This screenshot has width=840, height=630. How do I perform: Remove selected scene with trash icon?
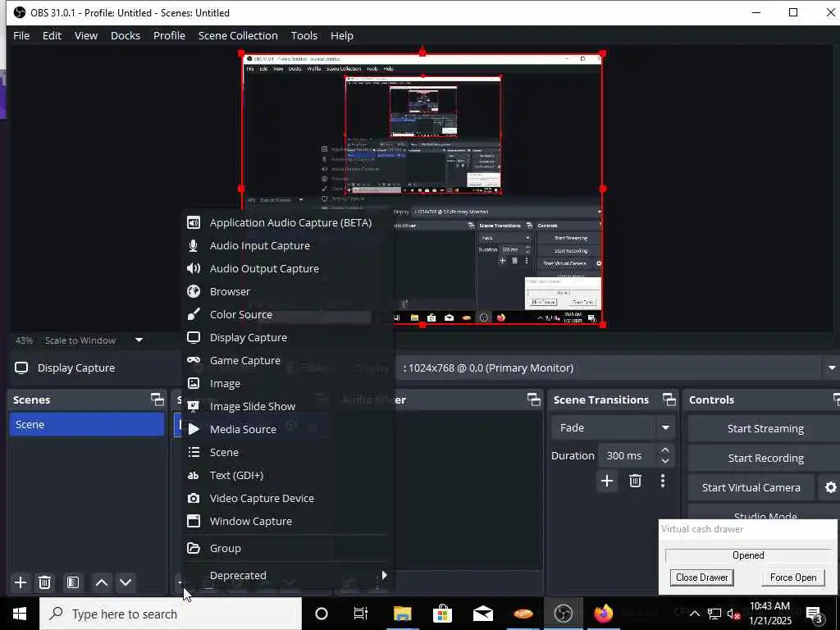tap(45, 582)
